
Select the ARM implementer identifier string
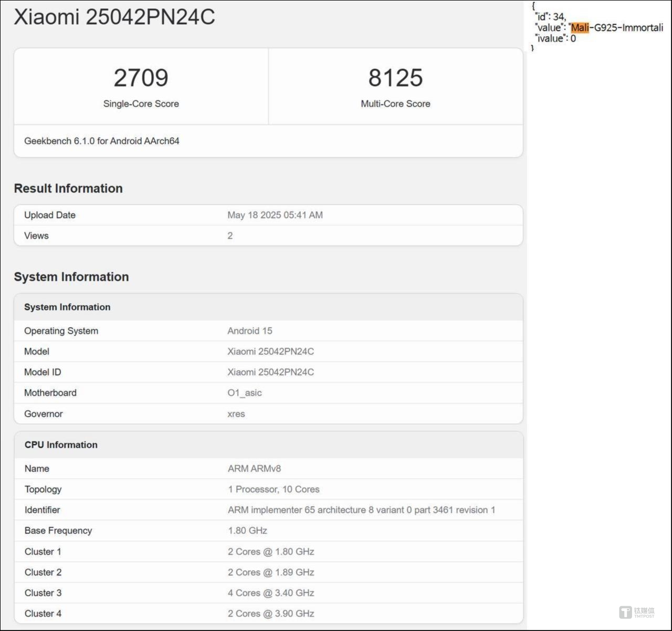point(361,510)
